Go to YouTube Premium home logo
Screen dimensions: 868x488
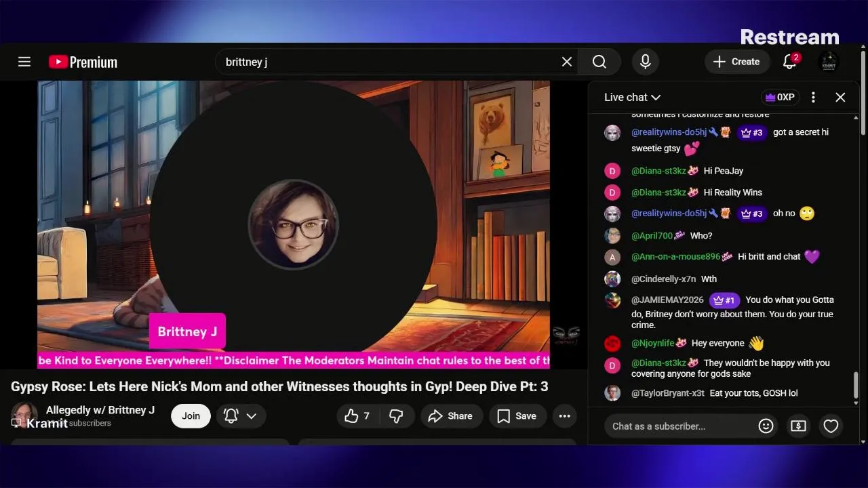[x=83, y=62]
